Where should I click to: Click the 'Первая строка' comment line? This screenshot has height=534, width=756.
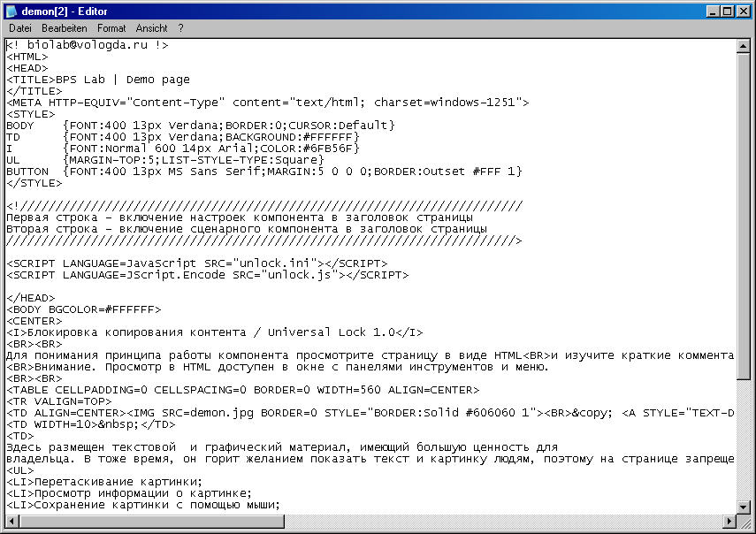coord(240,217)
